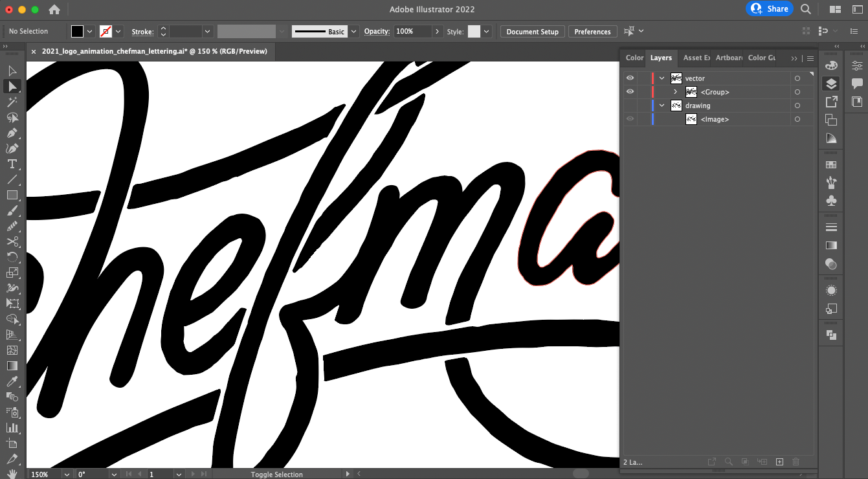Select the Eyedropper tool
Image resolution: width=868 pixels, height=479 pixels.
[x=12, y=381]
